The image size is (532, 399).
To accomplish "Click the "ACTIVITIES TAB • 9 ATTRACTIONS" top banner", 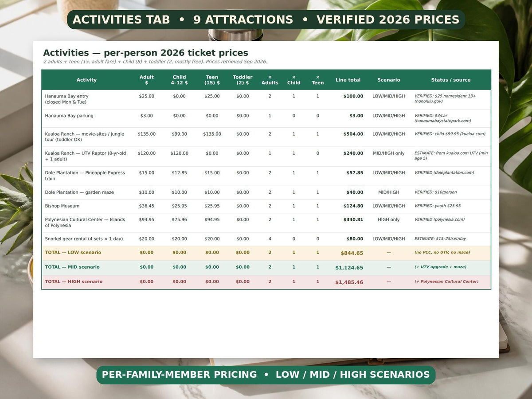I will (x=266, y=20).
